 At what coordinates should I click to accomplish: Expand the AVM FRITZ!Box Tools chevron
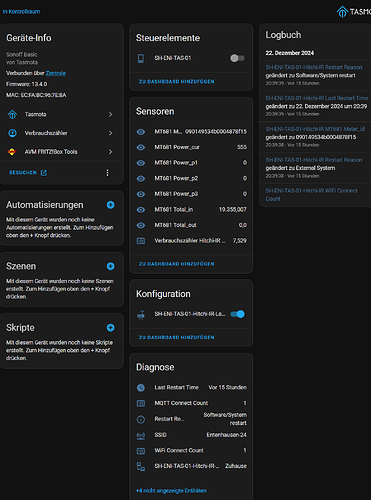[x=110, y=152]
